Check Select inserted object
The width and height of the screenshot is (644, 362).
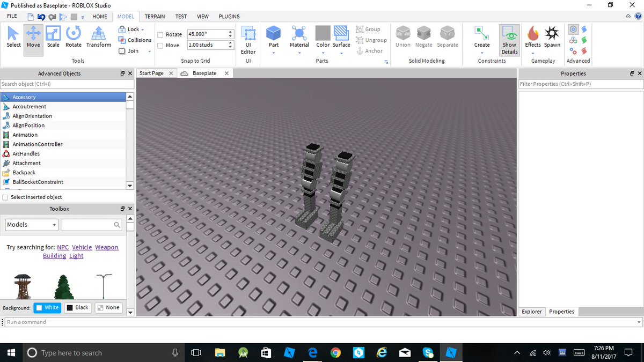[x=5, y=197]
